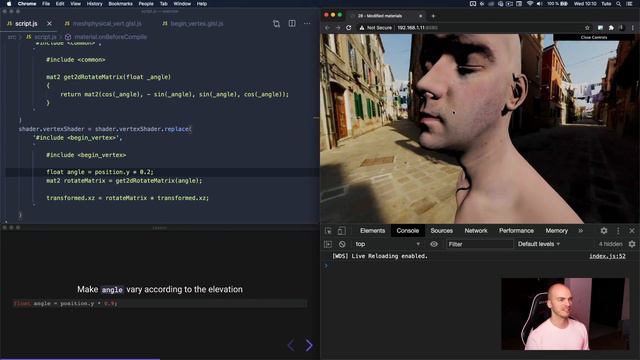Open the Bookmarks menu
The height and width of the screenshot is (360, 640).
[x=120, y=4]
